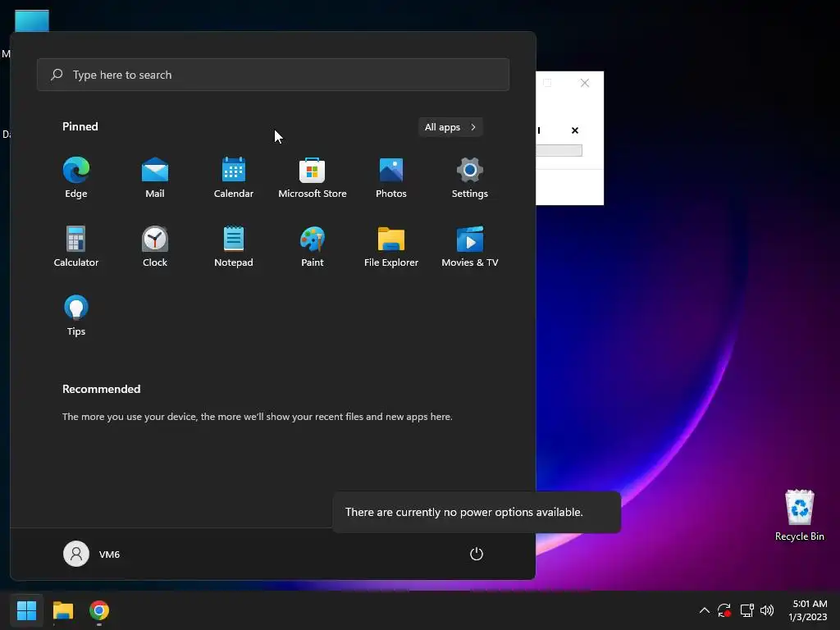The image size is (840, 630).
Task: Launch Notepad from the Start menu
Action: point(234,246)
